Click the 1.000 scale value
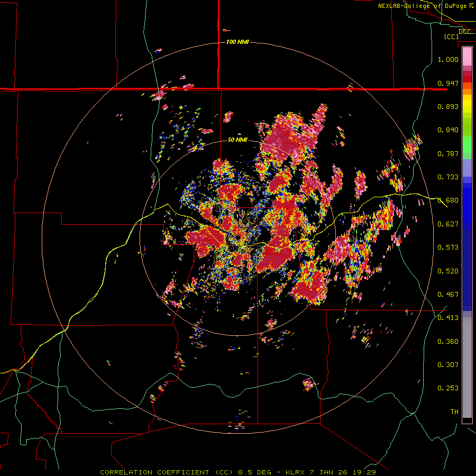The height and width of the screenshot is (476, 476). point(448,59)
